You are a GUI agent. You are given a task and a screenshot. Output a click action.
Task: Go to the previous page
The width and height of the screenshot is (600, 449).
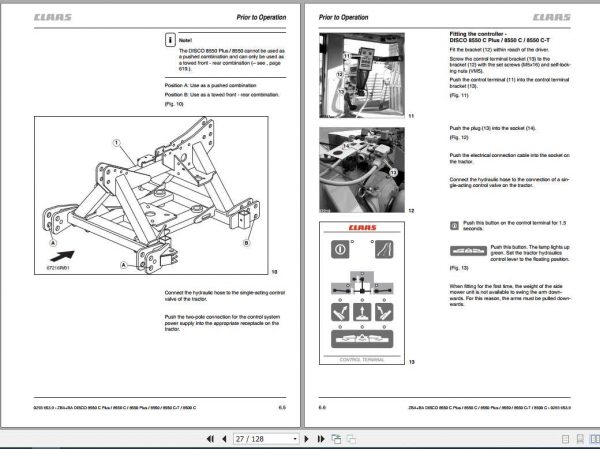(x=224, y=439)
